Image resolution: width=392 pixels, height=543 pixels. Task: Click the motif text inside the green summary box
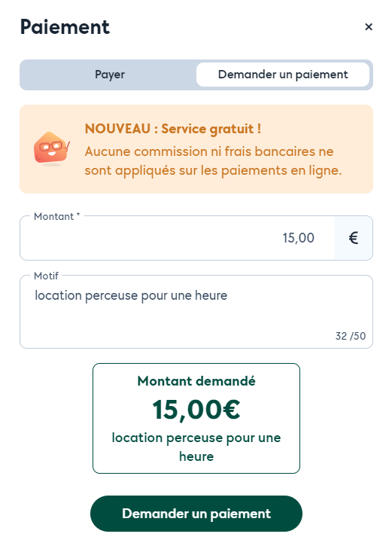tap(196, 447)
